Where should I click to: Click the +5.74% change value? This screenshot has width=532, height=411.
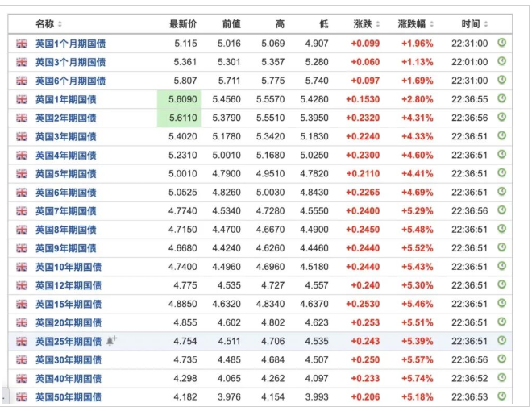click(x=418, y=379)
